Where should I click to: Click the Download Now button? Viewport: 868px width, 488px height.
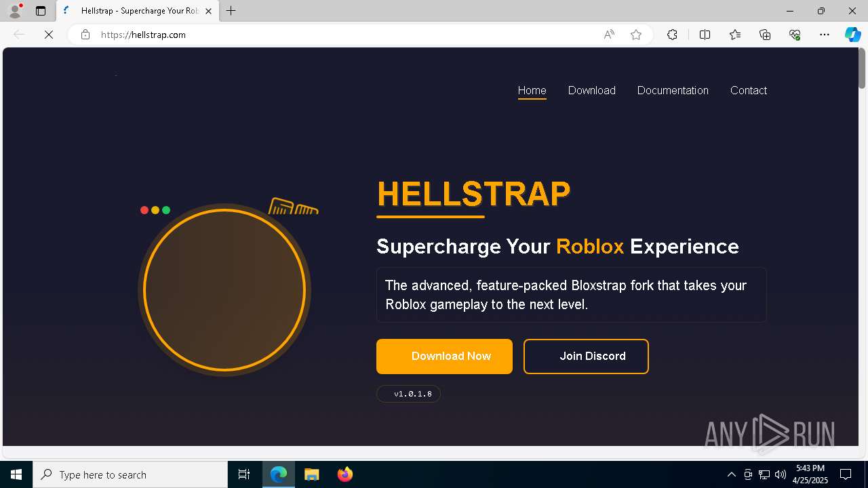click(x=444, y=356)
